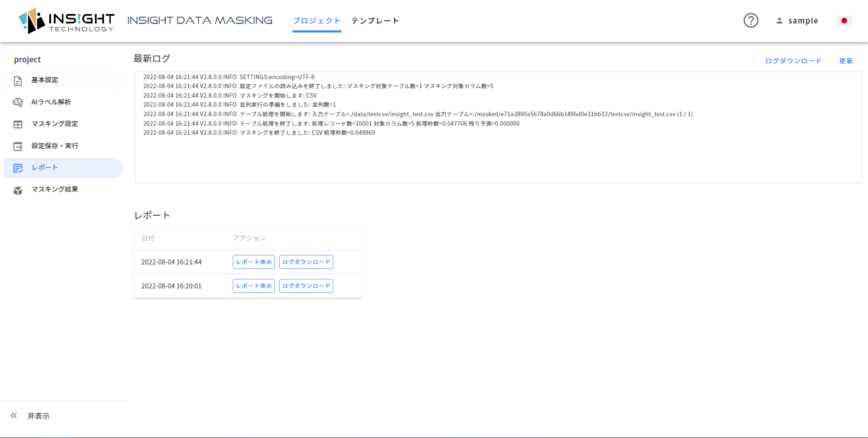Click the マスキングを終了しました log line

259,133
